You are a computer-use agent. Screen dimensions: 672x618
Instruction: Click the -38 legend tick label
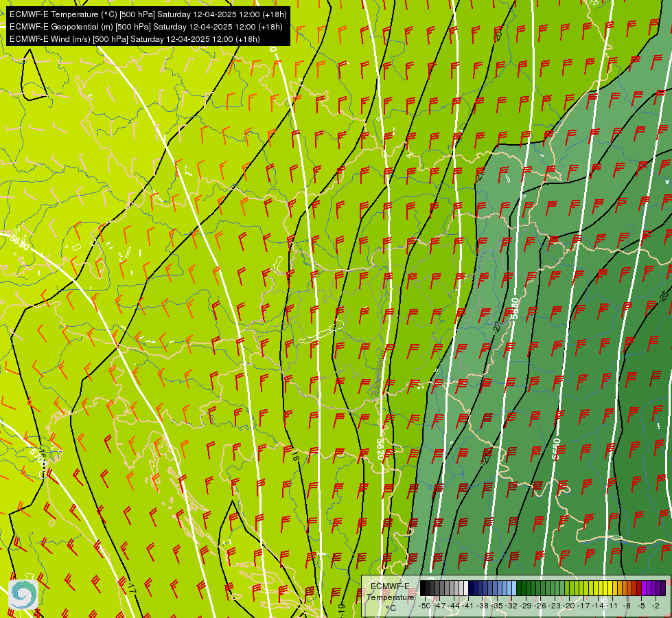tap(483, 606)
